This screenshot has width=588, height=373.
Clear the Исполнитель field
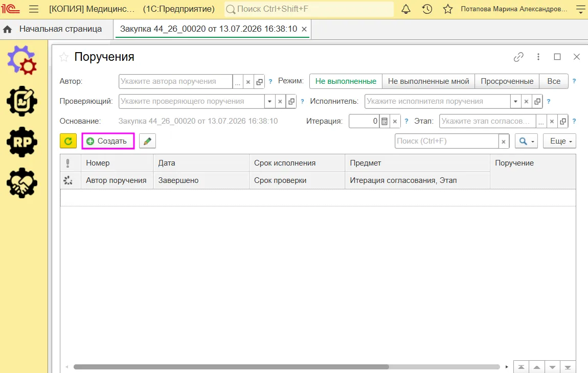pos(526,101)
